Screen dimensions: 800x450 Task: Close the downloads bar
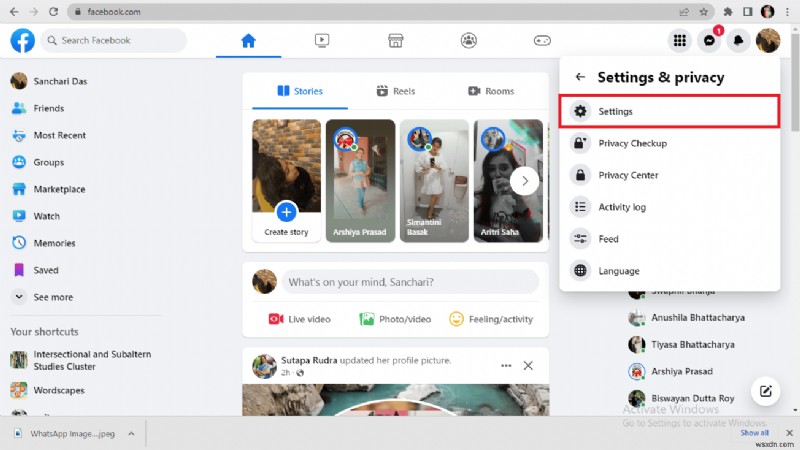(x=789, y=433)
